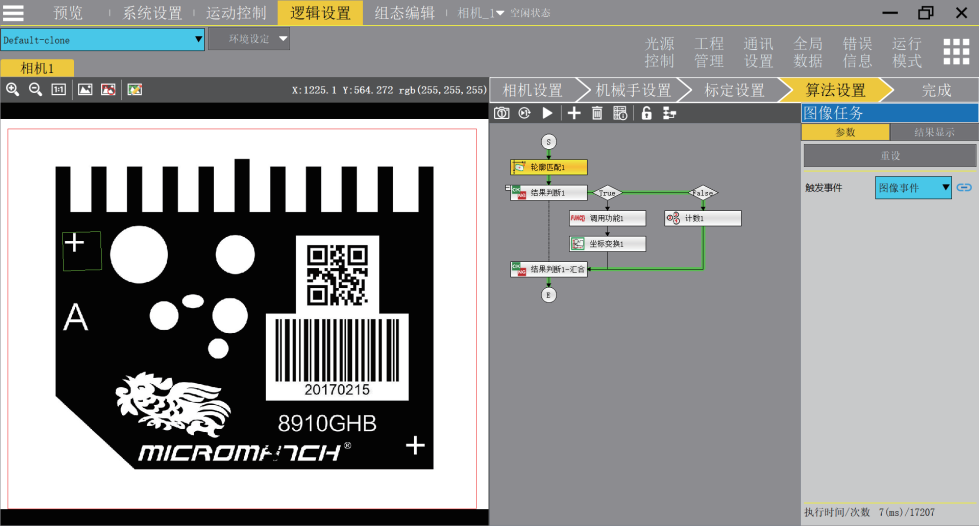Click the trash icon to delete node
979x526 pixels.
pyautogui.click(x=597, y=113)
